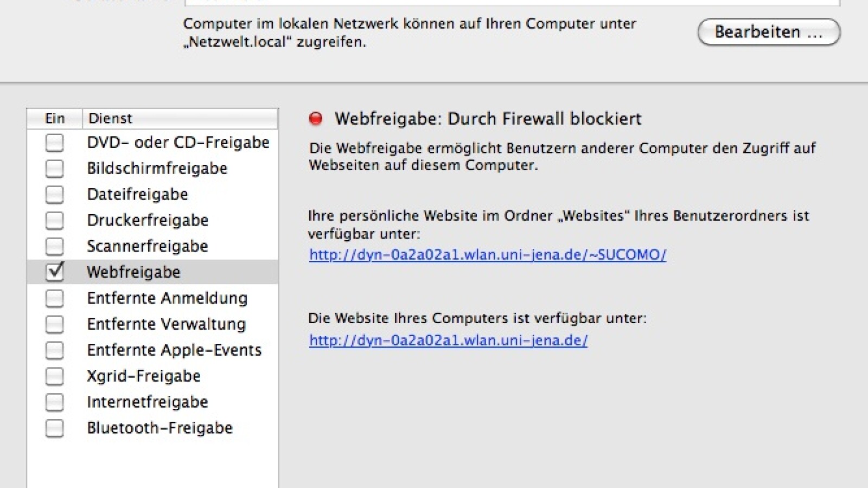Enable the Internetfreigabe checkbox
Screen dimensions: 868x488
(x=54, y=402)
